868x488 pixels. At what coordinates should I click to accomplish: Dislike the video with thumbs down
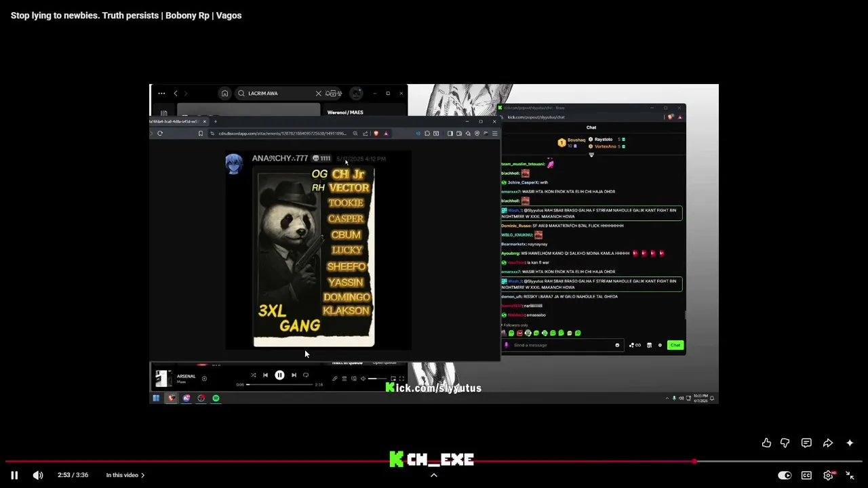coord(785,443)
